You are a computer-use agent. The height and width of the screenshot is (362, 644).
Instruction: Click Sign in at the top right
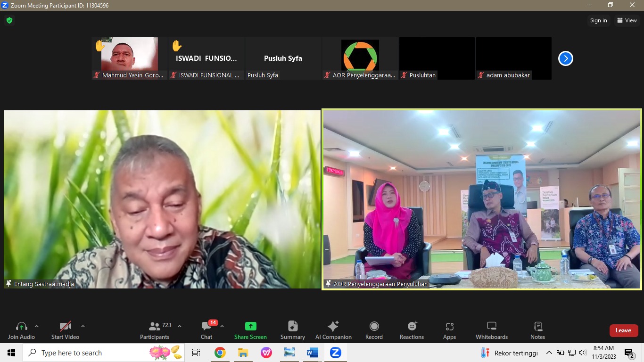[x=598, y=20]
